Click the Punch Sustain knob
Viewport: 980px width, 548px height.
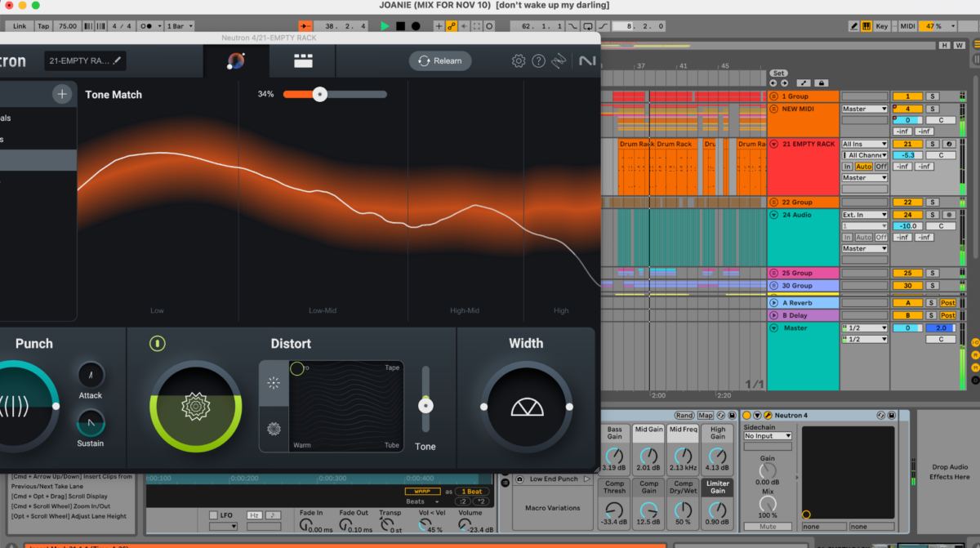tap(91, 422)
